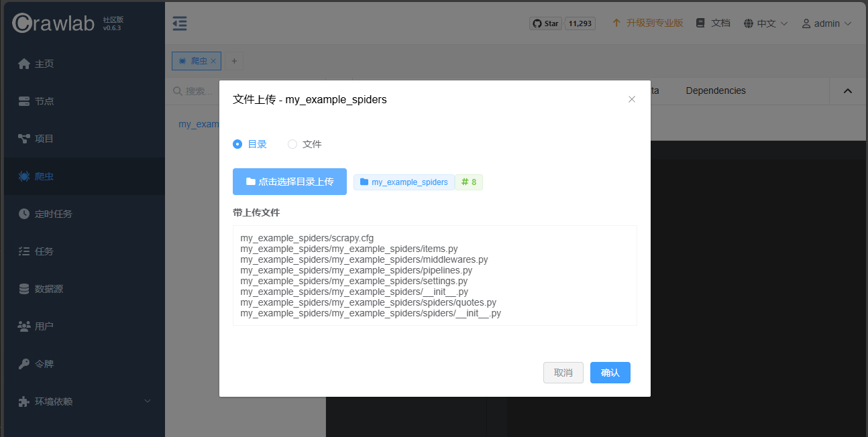Select the 文件 radio option
Screen dimensions: 868x437
(x=305, y=144)
